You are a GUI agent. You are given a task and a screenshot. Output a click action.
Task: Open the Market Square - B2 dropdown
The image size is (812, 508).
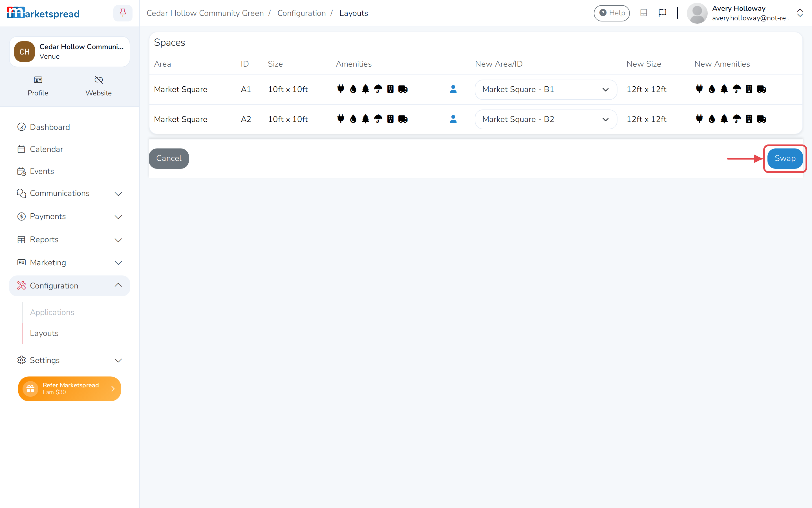point(546,119)
